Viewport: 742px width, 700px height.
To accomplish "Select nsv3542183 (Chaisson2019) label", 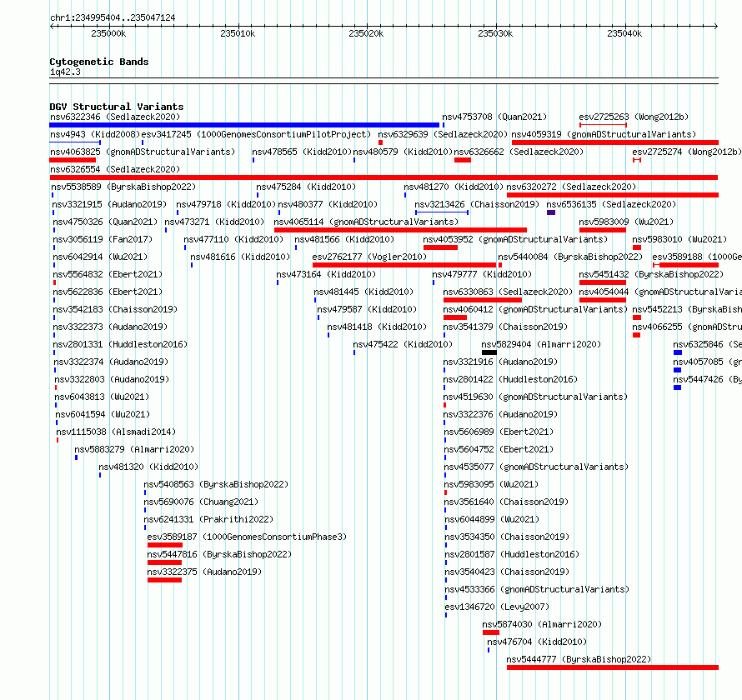I will coord(115,309).
